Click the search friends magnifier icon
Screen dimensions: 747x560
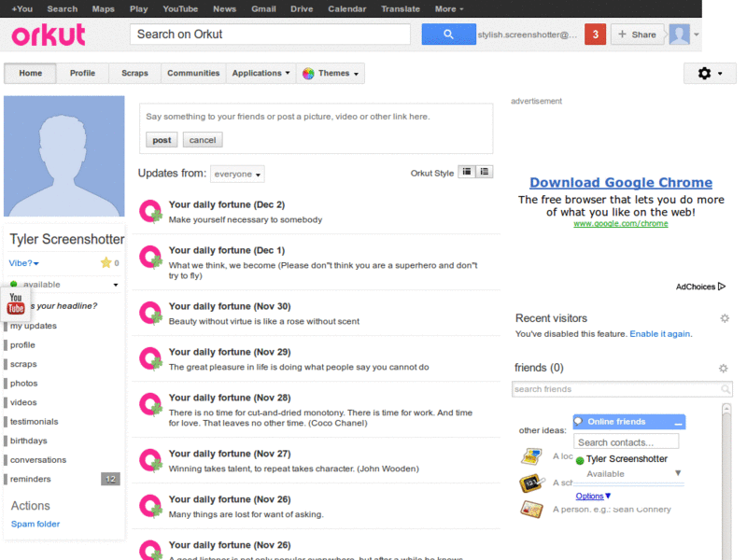[726, 389]
